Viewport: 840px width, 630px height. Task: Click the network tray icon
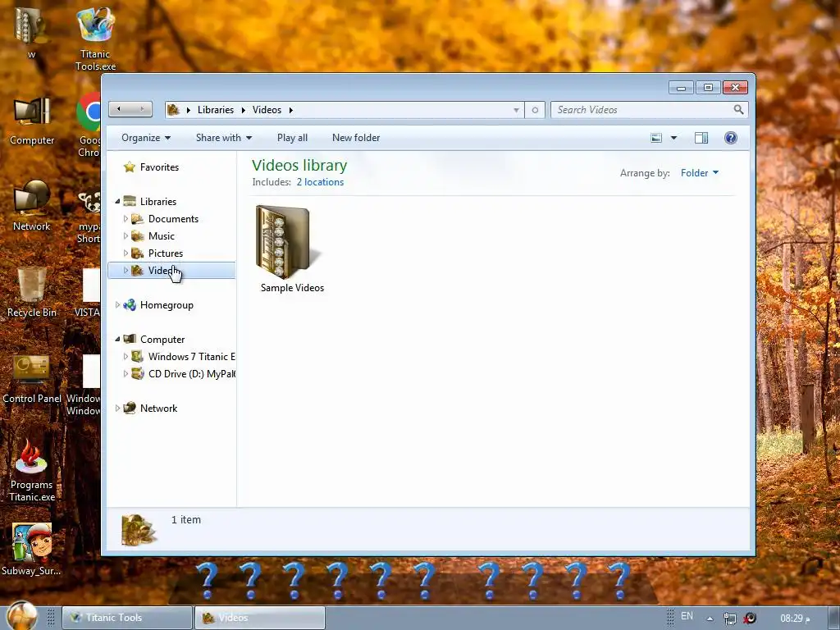click(x=729, y=619)
